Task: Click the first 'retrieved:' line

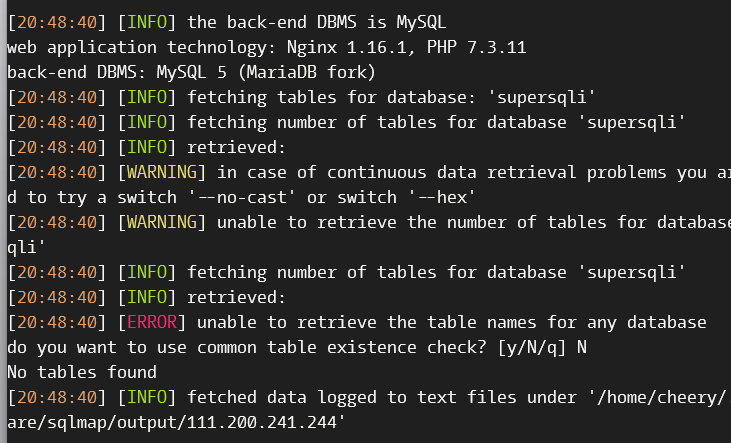Action: (x=236, y=147)
